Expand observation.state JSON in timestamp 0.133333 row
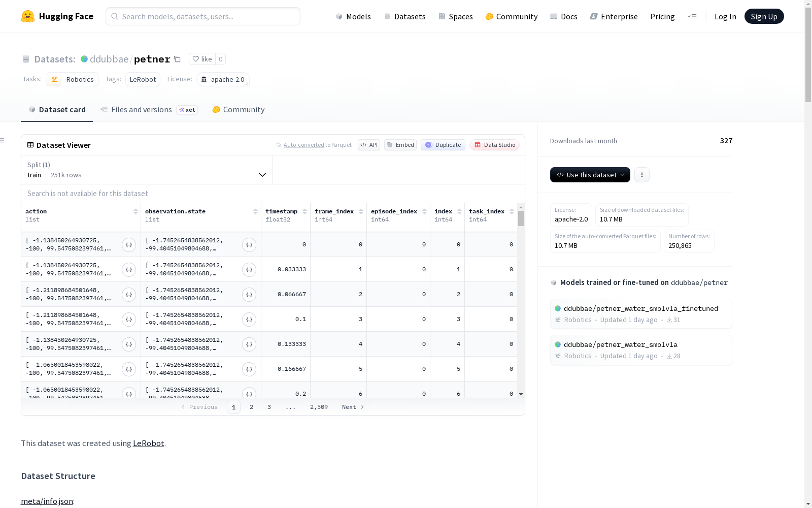The width and height of the screenshot is (812, 508). pos(249,344)
